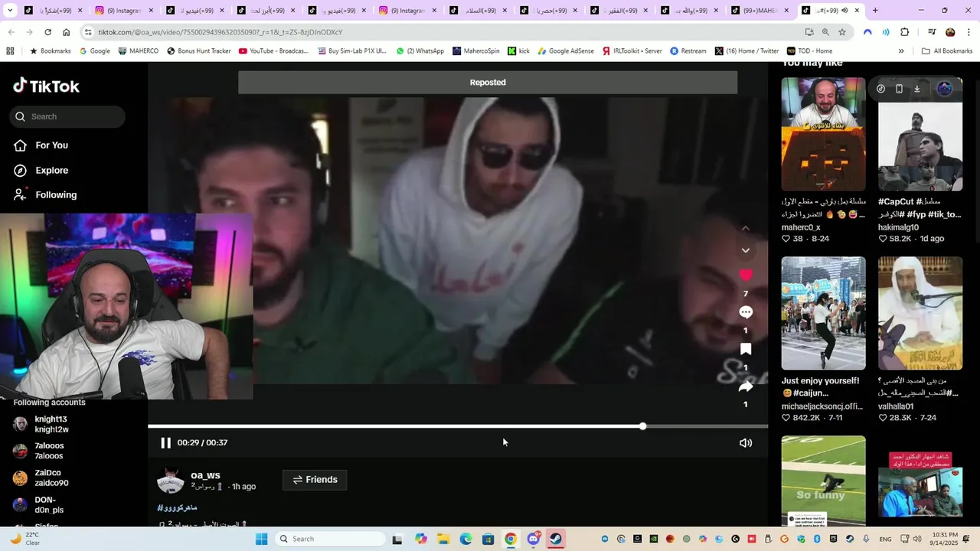Open the So funny football video thumbnail
This screenshot has width=980, height=551.
click(x=823, y=481)
